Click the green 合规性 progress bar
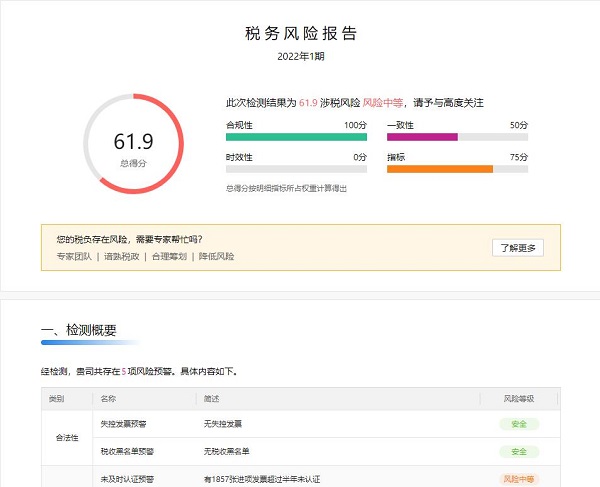The width and height of the screenshot is (600, 487). click(297, 137)
